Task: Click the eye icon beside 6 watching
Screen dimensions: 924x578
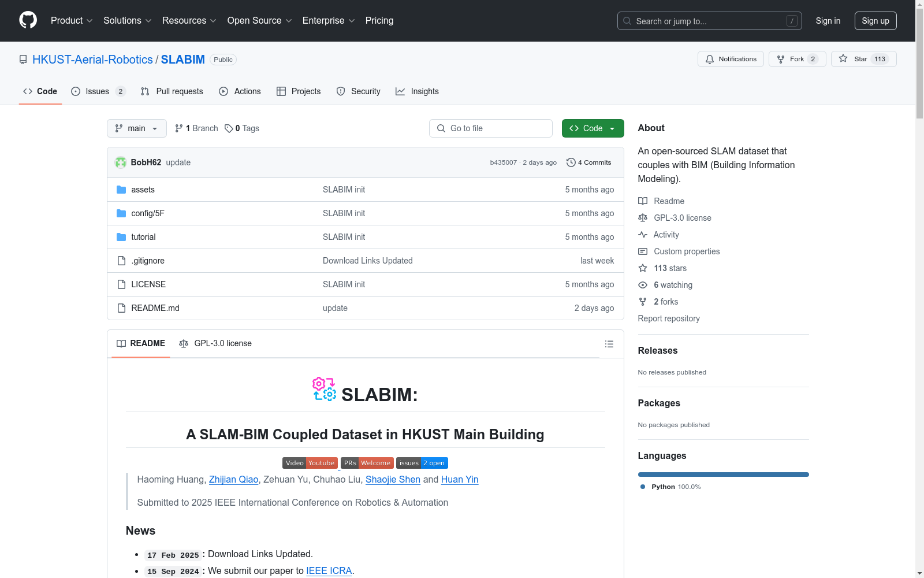Action: (643, 285)
